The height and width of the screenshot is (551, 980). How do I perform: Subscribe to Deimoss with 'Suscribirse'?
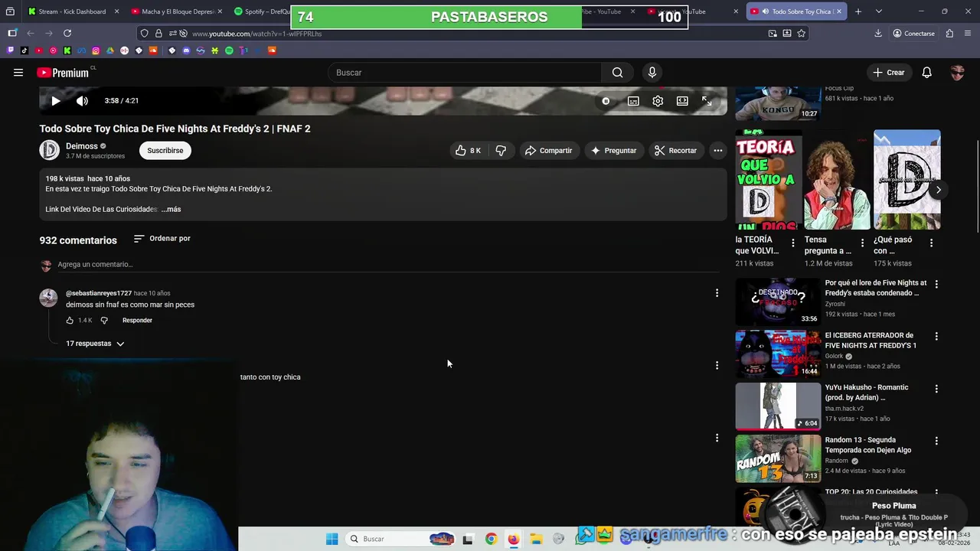[165, 151]
